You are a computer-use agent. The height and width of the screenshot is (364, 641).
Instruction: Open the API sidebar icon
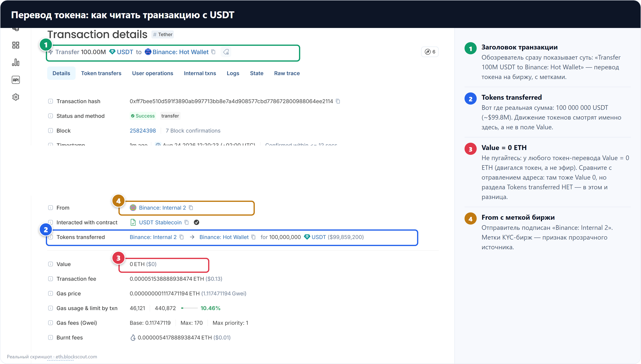pyautogui.click(x=16, y=80)
